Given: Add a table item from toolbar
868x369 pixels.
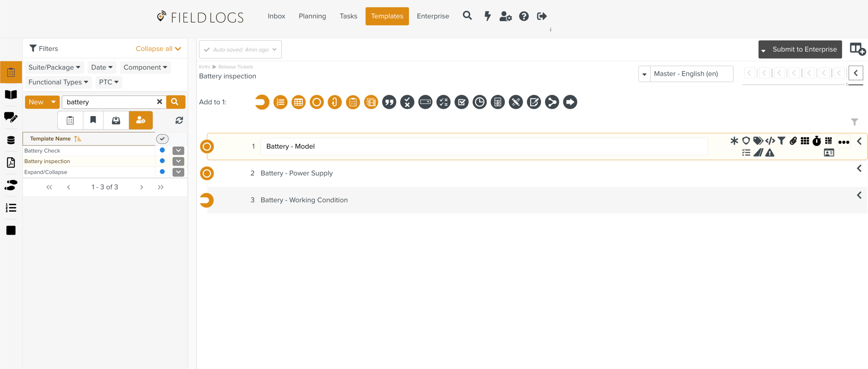Looking at the screenshot, I should tap(298, 102).
